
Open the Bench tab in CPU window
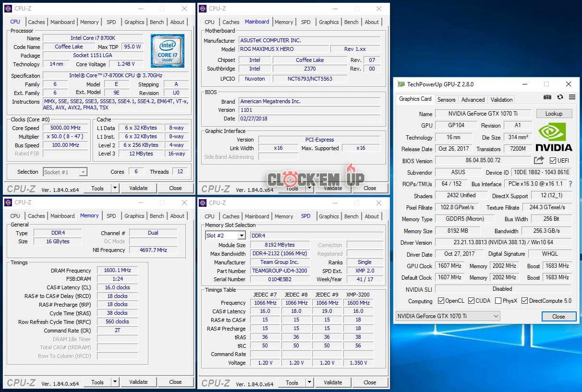[x=157, y=22]
